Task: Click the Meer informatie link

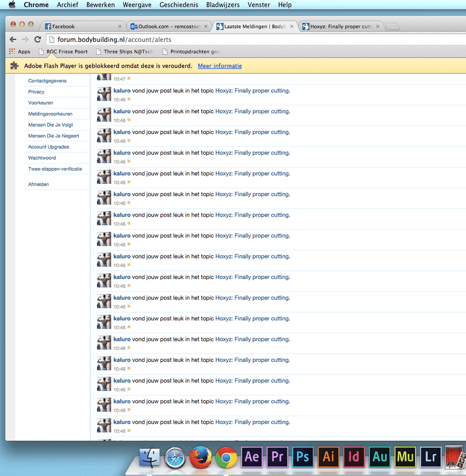Action: point(219,66)
